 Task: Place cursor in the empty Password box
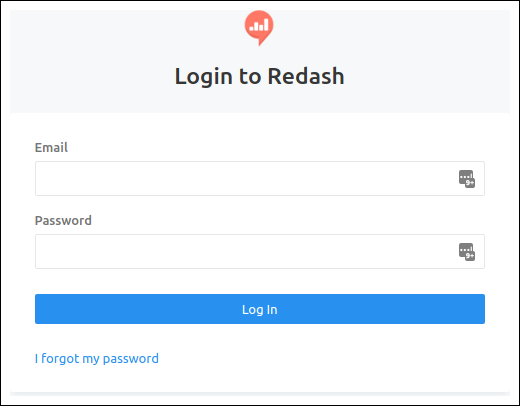pyautogui.click(x=260, y=251)
